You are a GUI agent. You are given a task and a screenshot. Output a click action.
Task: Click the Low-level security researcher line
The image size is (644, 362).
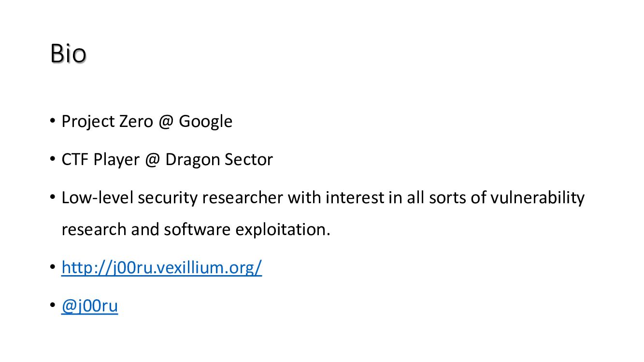tap(323, 198)
